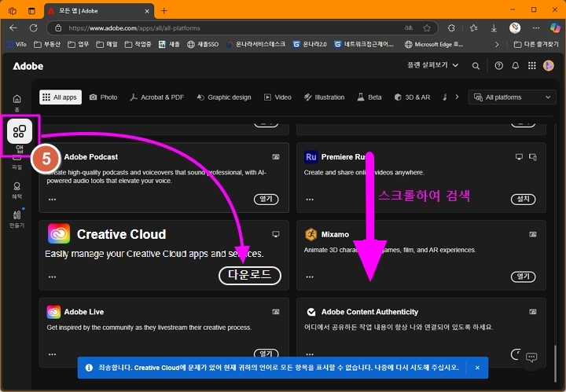Click the Mixamo app logo
The height and width of the screenshot is (392, 566).
[311, 234]
